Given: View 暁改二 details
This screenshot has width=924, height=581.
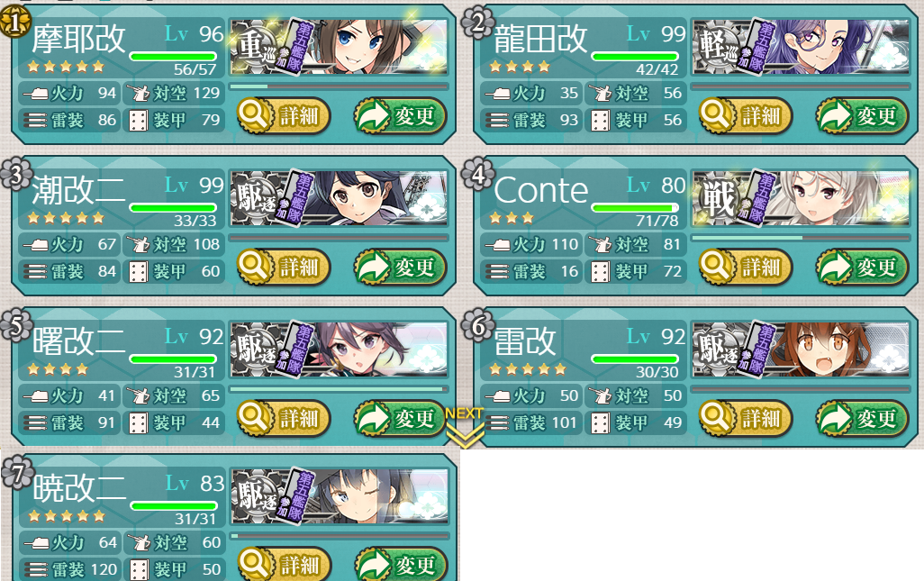Looking at the screenshot, I should [285, 564].
